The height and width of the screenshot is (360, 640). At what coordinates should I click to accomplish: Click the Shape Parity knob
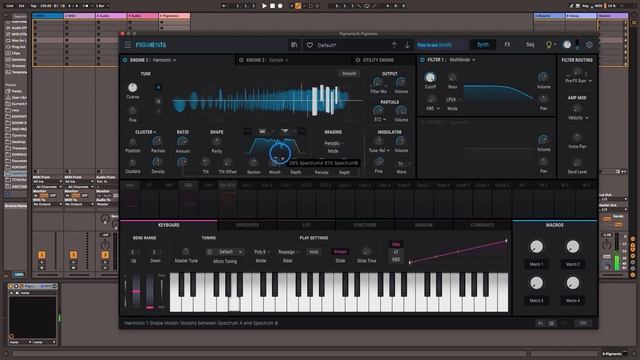click(x=216, y=142)
